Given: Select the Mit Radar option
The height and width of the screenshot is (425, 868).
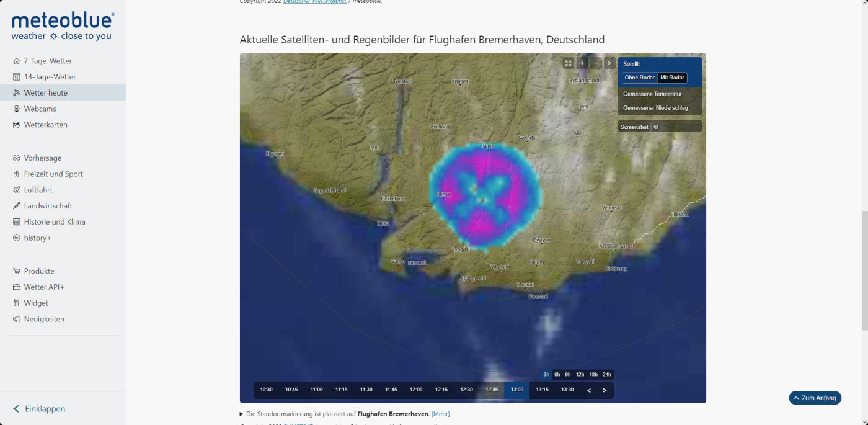Looking at the screenshot, I should coord(672,78).
